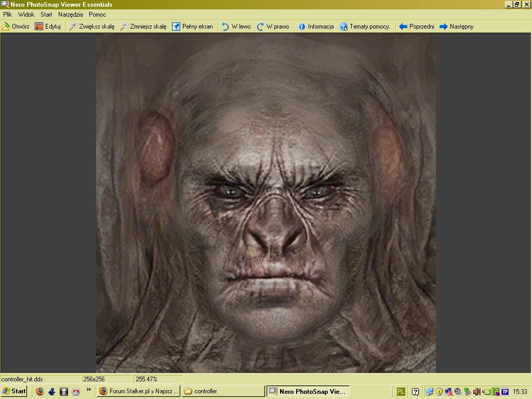Go to the previous image with Poprzedni

[x=416, y=26]
